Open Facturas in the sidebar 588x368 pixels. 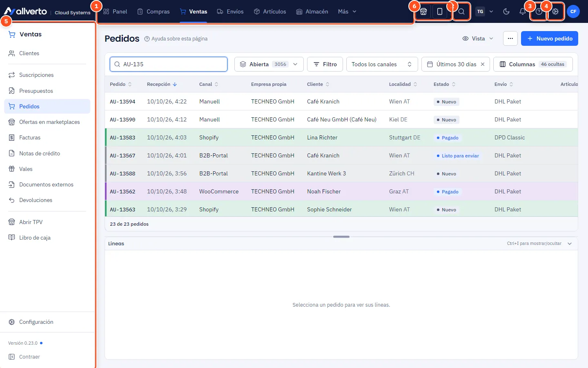coord(47,138)
